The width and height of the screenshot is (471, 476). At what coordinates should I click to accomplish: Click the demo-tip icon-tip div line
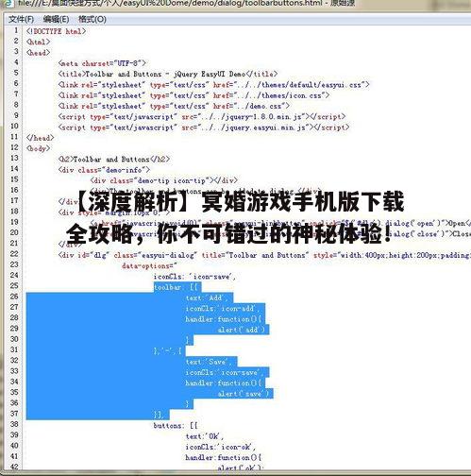click(x=163, y=180)
